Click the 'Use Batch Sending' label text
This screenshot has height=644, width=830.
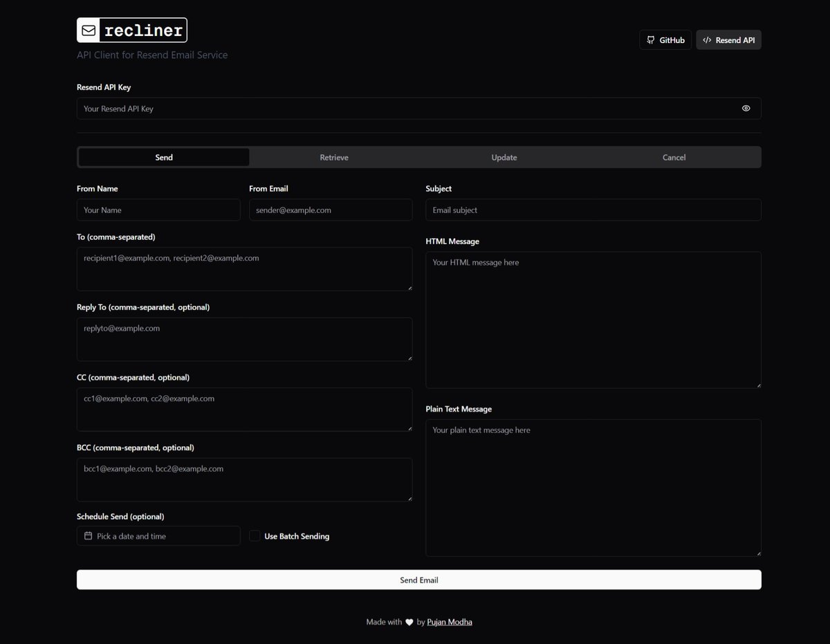(x=297, y=536)
